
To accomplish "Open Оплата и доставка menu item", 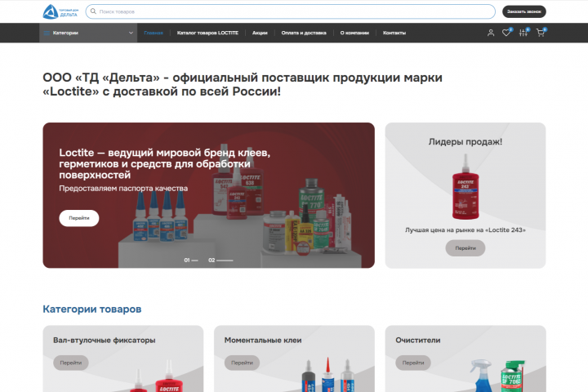I will [304, 33].
